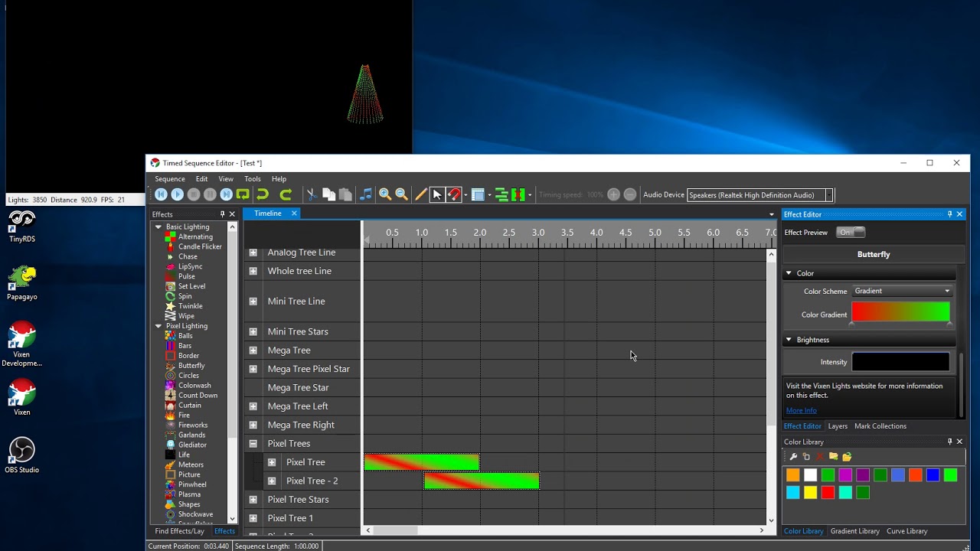Screen dimensions: 980x551
Task: Expand the Mega Tree Pixel Star row
Action: pyautogui.click(x=253, y=369)
